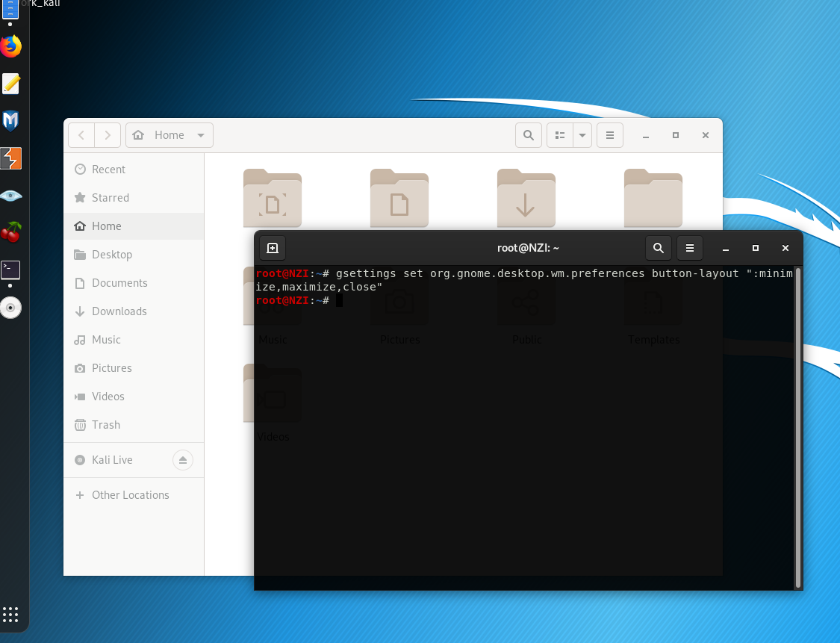Open the Files hamburger menu
The image size is (840, 643).
[609, 135]
